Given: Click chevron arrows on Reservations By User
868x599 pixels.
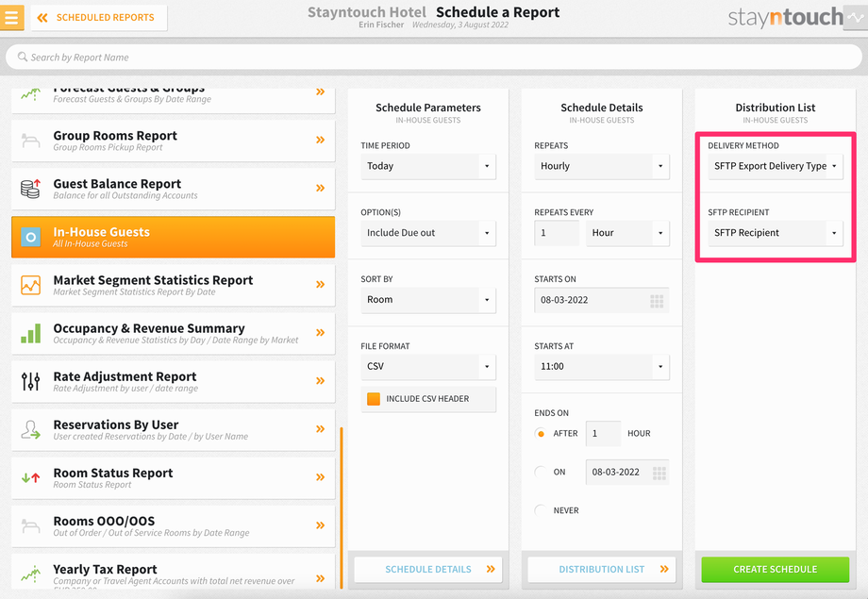Looking at the screenshot, I should point(320,429).
